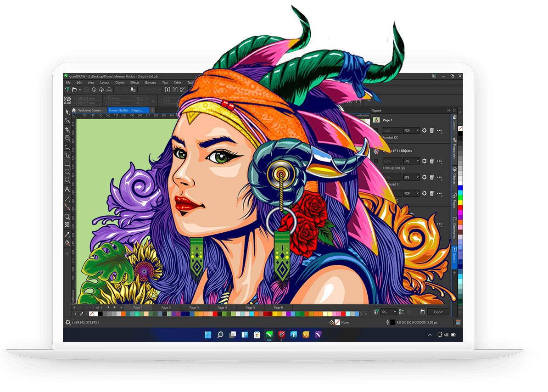The height and width of the screenshot is (392, 548).
Task: Select the Artistic Media tool
Action: 67,155
